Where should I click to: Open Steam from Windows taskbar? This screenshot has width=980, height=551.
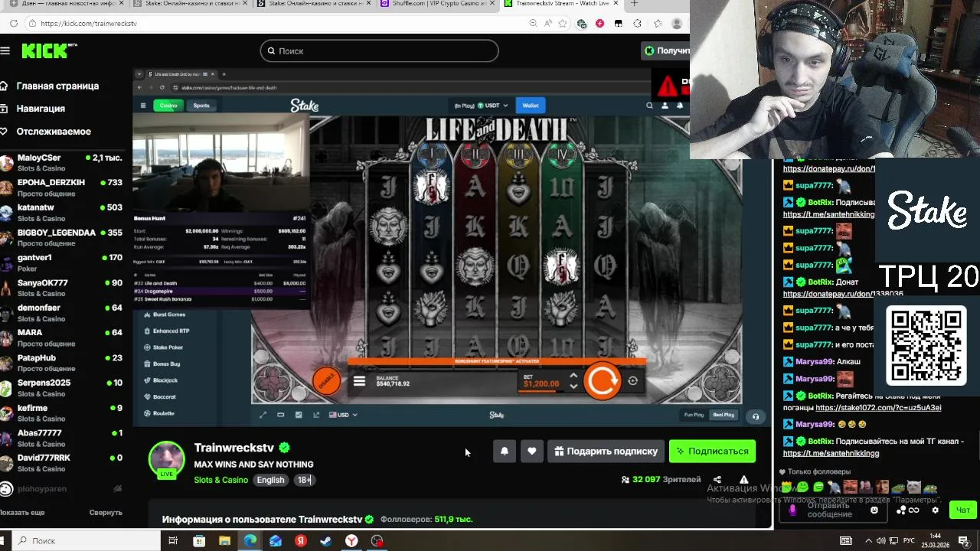click(326, 541)
